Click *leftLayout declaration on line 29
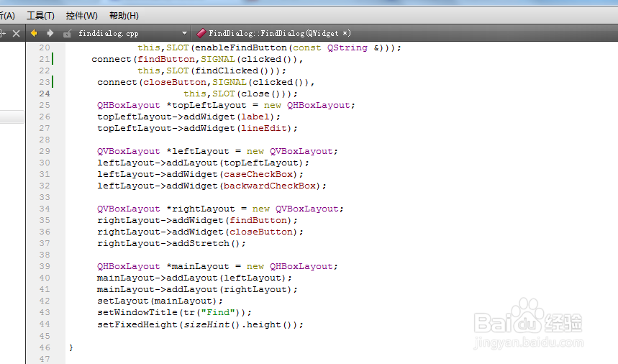 (197, 151)
